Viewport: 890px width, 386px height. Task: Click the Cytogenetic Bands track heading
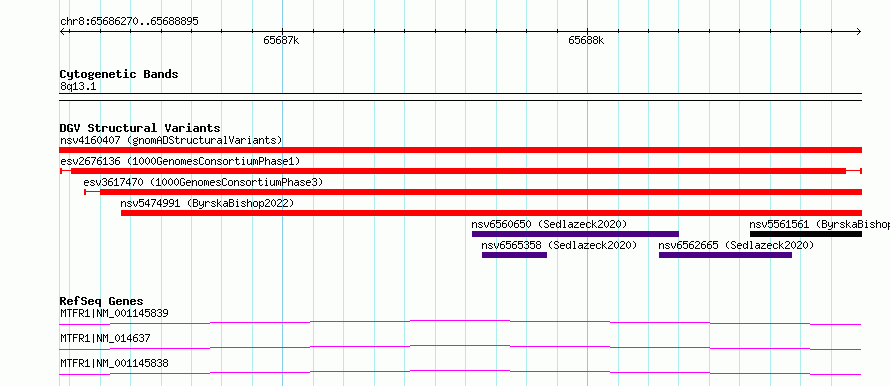point(119,74)
